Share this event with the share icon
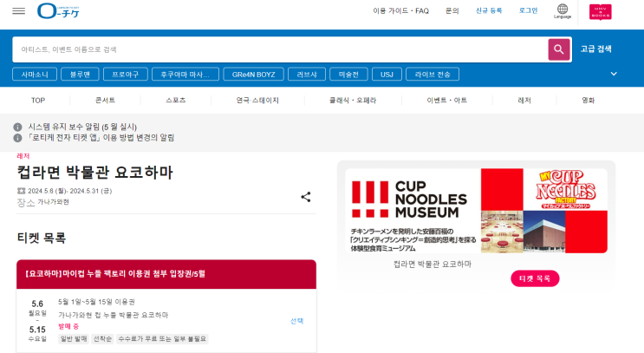The image size is (644, 353). pyautogui.click(x=306, y=197)
